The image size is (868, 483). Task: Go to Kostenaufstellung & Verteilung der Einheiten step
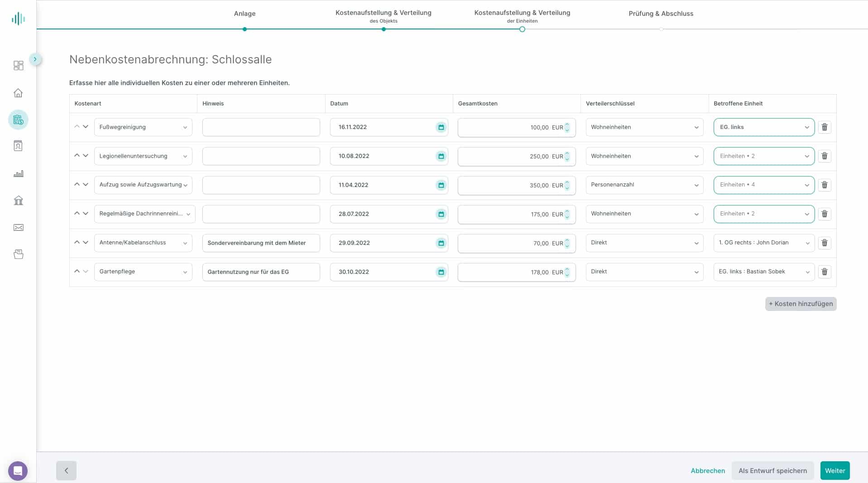click(522, 16)
